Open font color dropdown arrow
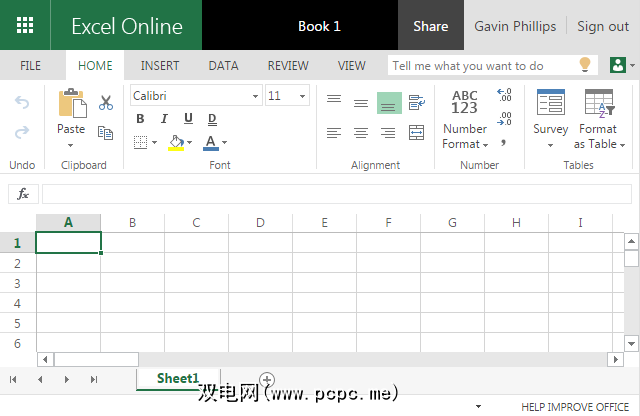 click(224, 142)
